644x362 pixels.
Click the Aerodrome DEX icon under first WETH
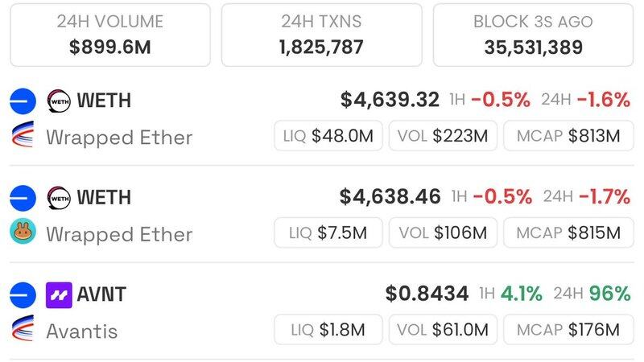point(23,134)
